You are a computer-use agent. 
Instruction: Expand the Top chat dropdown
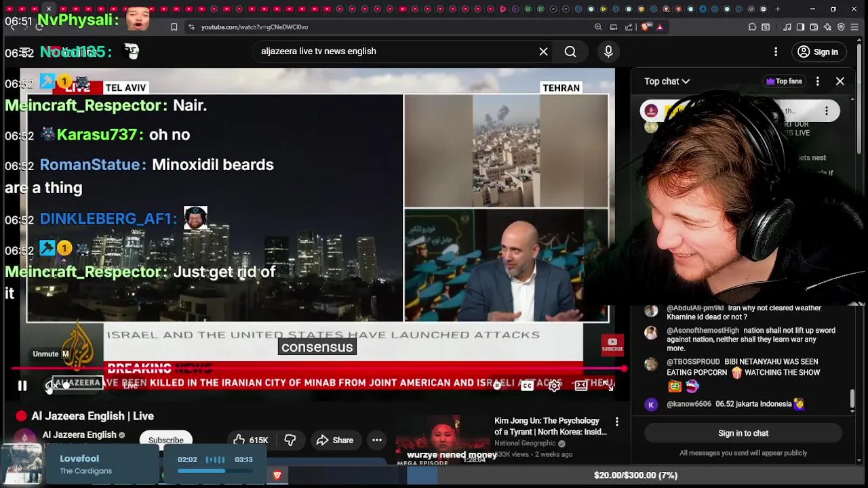click(x=667, y=81)
